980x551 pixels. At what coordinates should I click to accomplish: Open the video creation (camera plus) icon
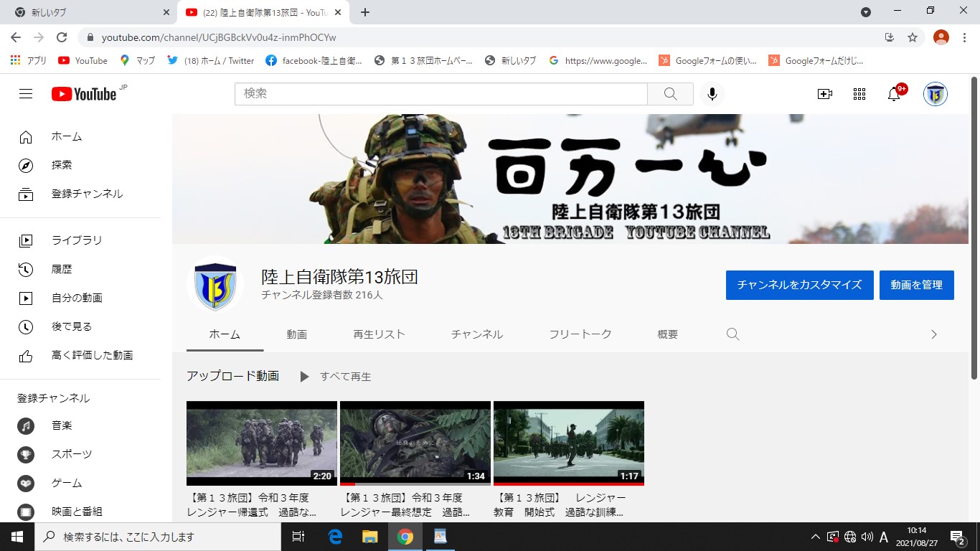point(824,93)
